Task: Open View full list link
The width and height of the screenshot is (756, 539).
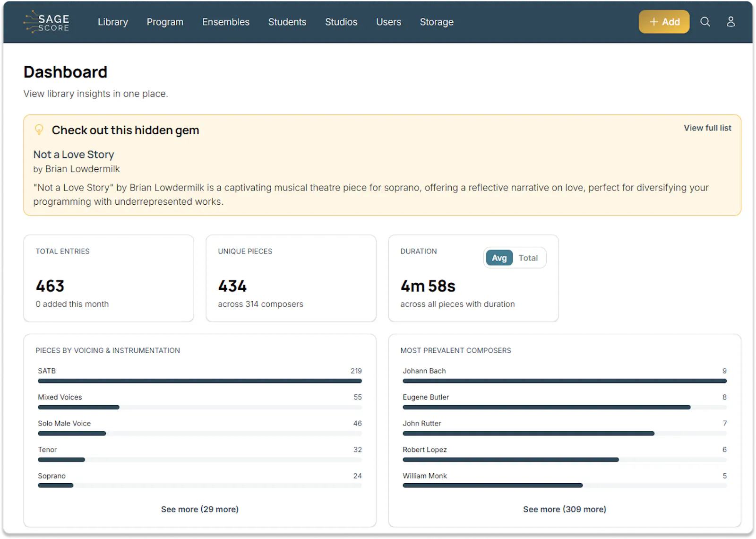Action: [x=707, y=128]
